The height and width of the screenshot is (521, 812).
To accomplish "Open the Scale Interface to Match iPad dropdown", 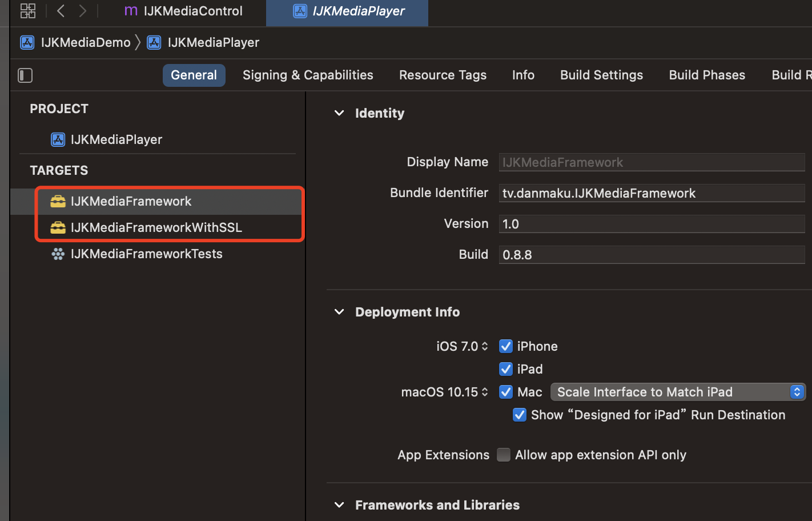I will coord(678,392).
